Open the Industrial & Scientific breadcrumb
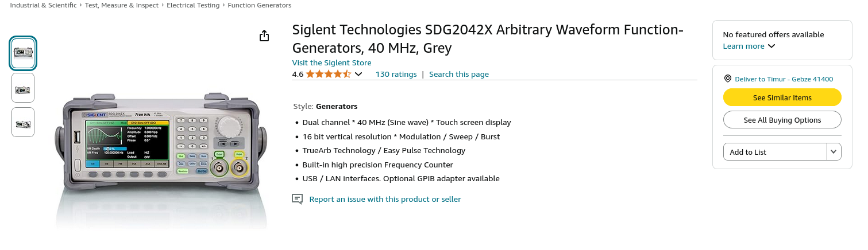 pos(43,5)
